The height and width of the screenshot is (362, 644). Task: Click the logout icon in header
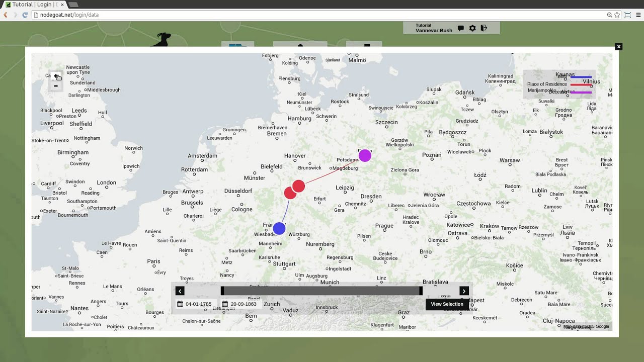pos(484,28)
